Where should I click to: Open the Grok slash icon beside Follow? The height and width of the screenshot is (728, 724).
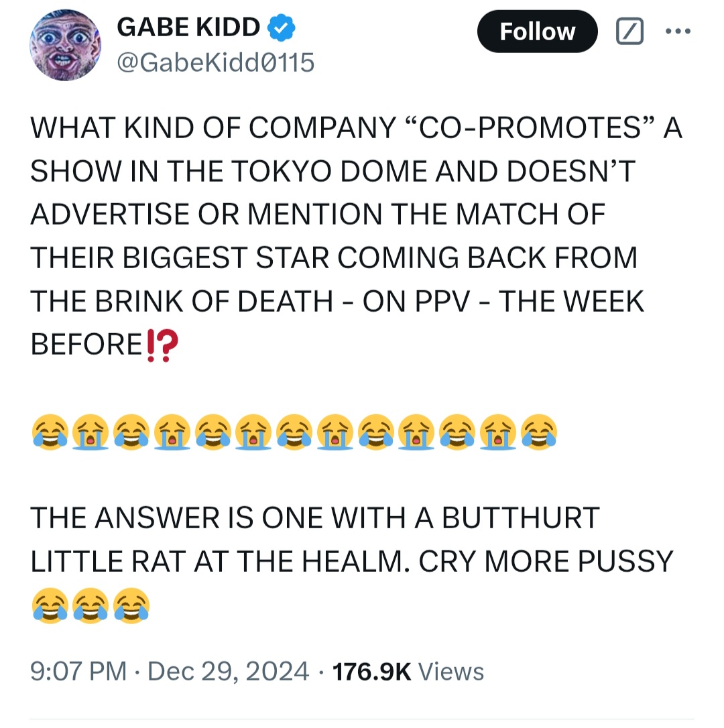[x=629, y=31]
